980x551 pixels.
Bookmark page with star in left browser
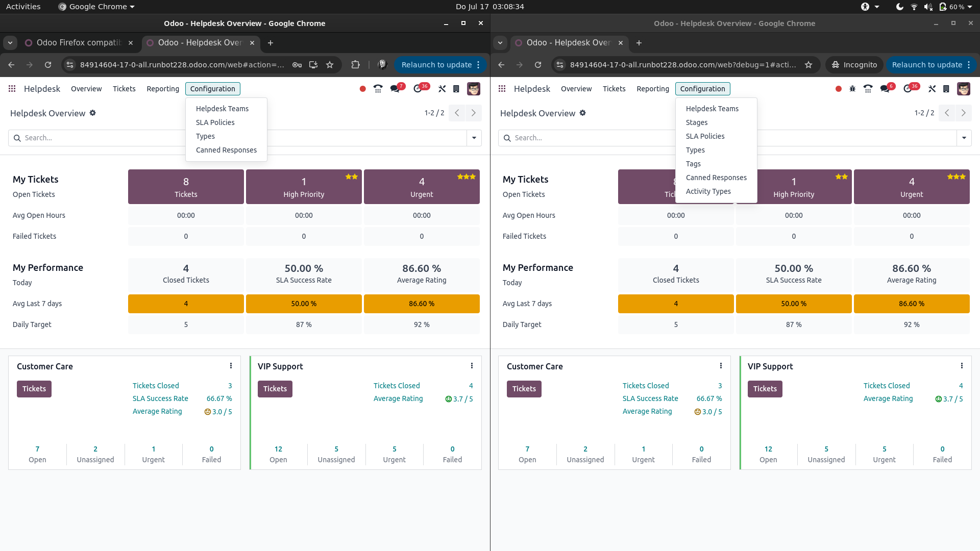(x=330, y=65)
